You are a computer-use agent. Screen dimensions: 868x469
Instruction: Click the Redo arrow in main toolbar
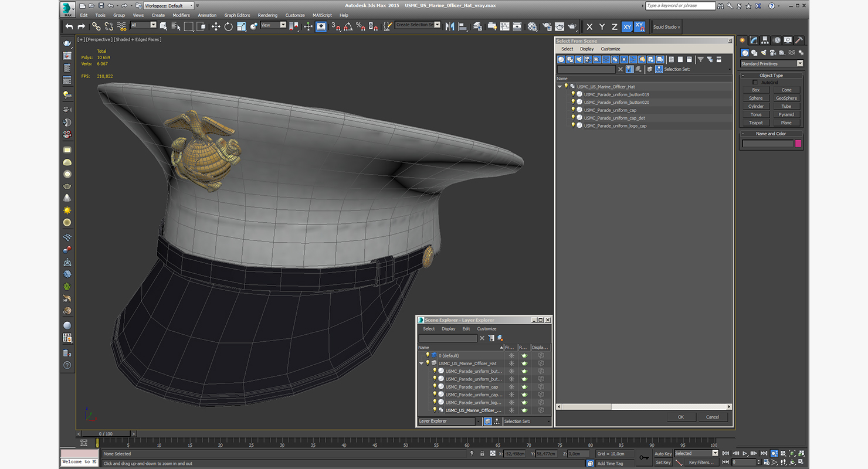coord(81,26)
